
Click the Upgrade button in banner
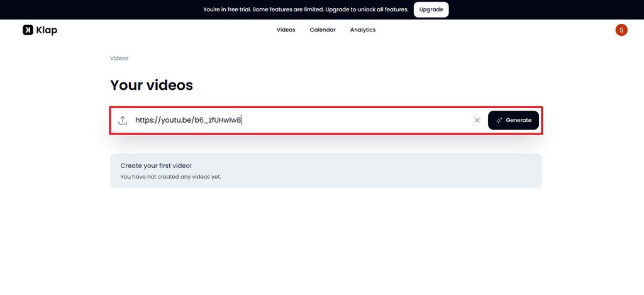point(431,9)
